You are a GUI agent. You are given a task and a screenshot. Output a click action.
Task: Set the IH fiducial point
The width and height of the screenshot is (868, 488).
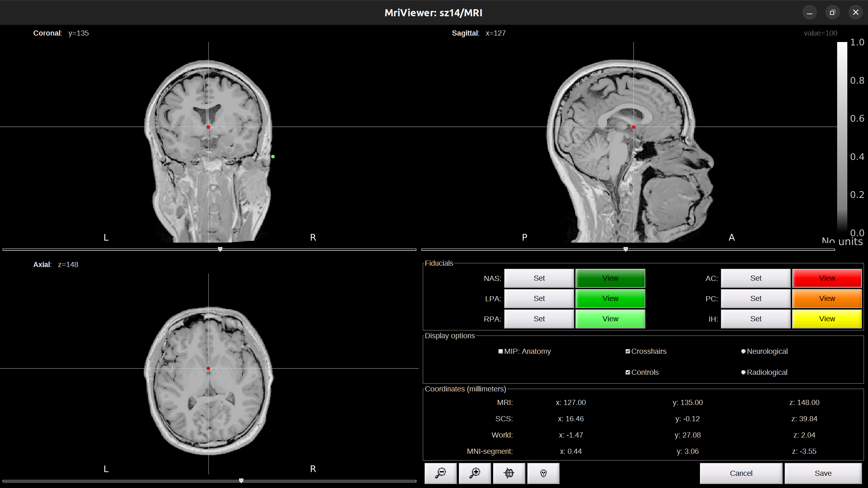(x=756, y=319)
